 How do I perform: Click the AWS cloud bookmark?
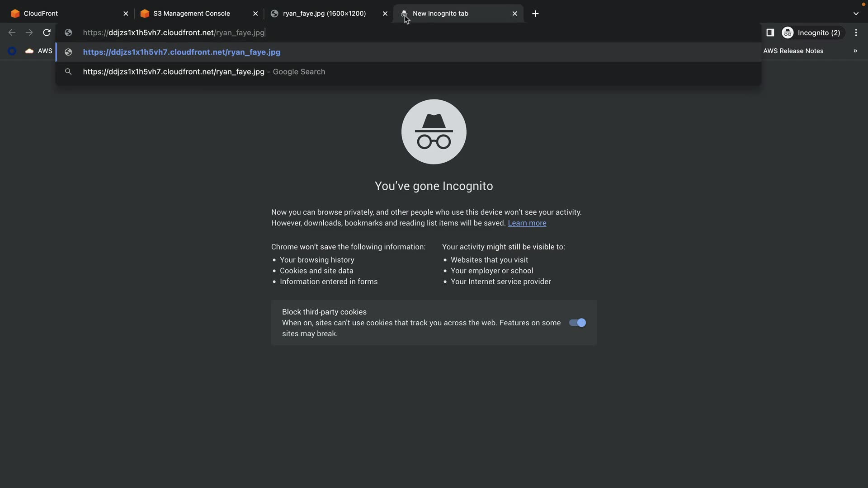pyautogui.click(x=39, y=51)
